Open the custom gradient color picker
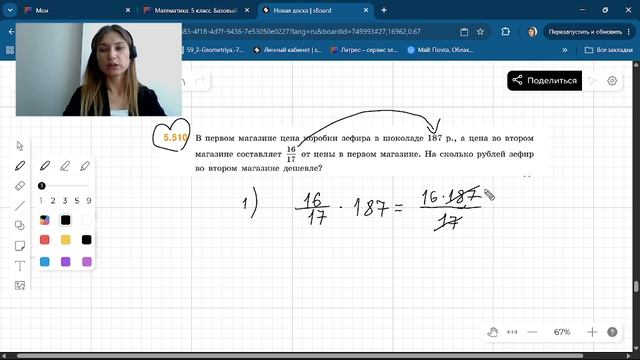This screenshot has height=360, width=640. pos(45,220)
